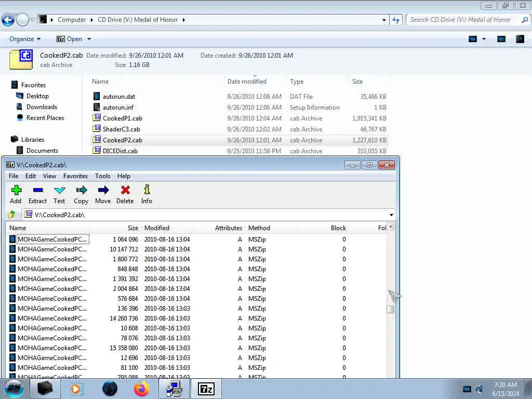Click the 7-Zip taskbar button
This screenshot has width=532, height=399.
(x=206, y=389)
